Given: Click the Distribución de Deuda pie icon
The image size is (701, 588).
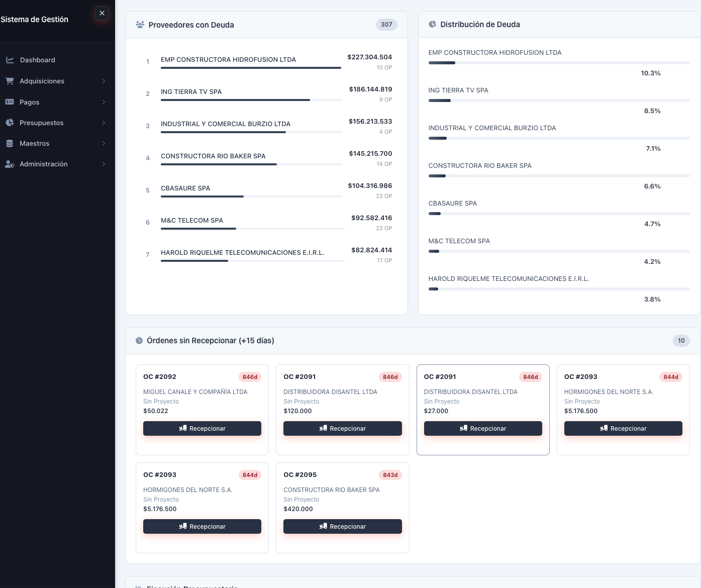Looking at the screenshot, I should (x=432, y=24).
